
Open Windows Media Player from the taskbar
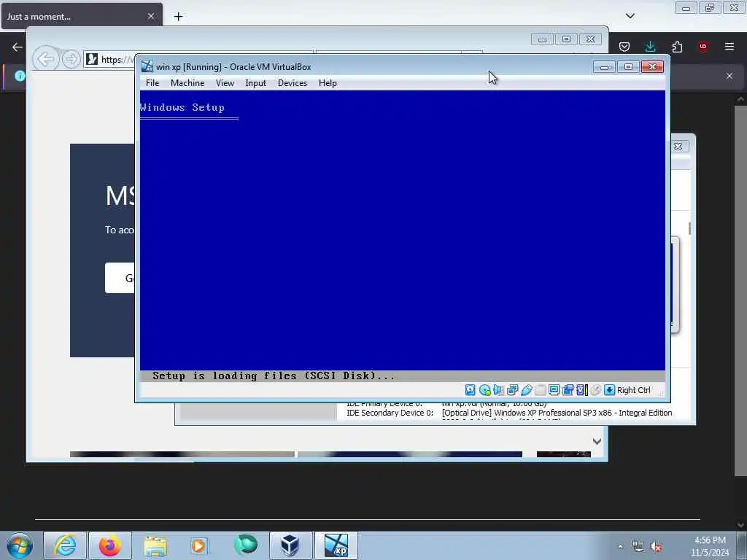click(x=198, y=545)
